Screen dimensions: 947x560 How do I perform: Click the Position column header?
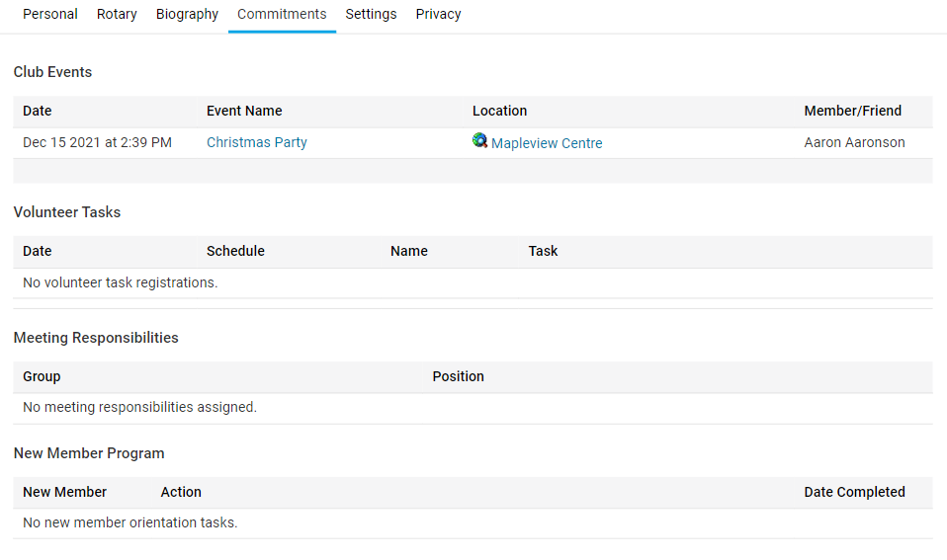[458, 377]
